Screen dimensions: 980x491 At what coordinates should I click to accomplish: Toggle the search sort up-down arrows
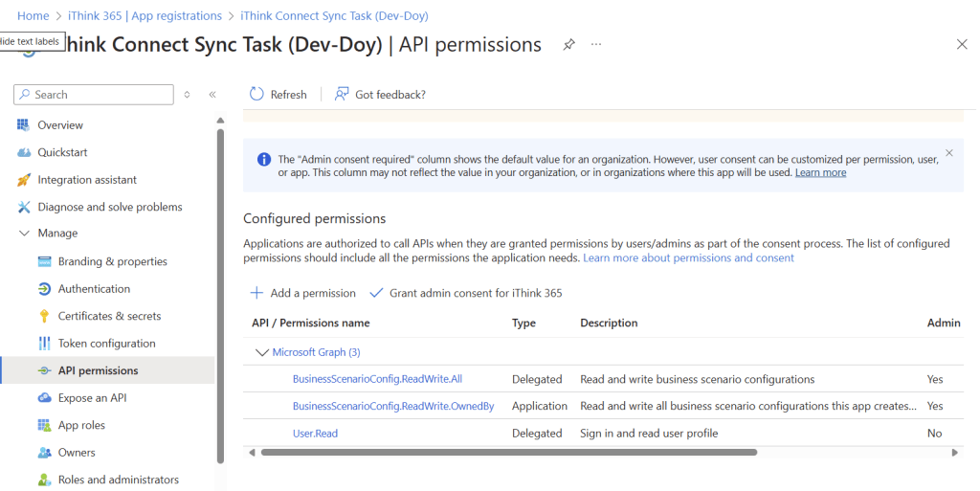click(188, 95)
